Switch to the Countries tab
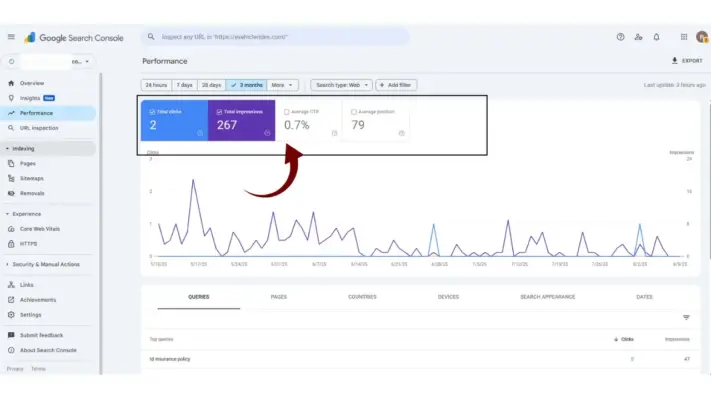Image resolution: width=711 pixels, height=400 pixels. (x=362, y=297)
